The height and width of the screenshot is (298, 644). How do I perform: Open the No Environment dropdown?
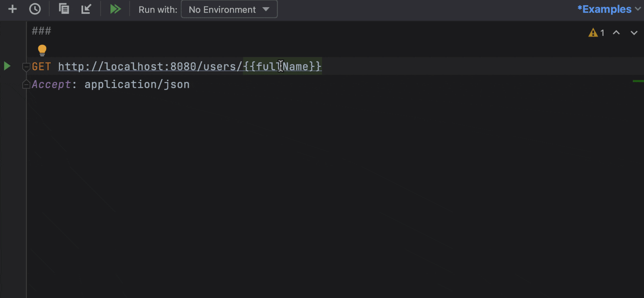pyautogui.click(x=229, y=10)
